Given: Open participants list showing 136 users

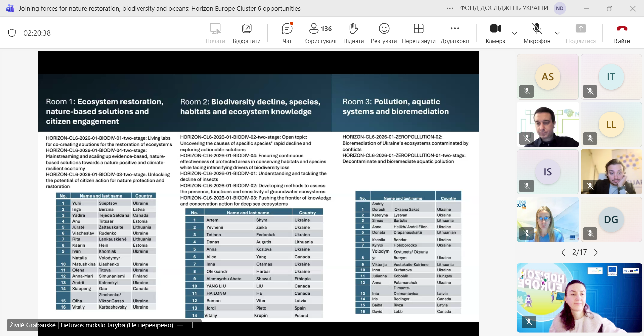Looking at the screenshot, I should coord(320,33).
